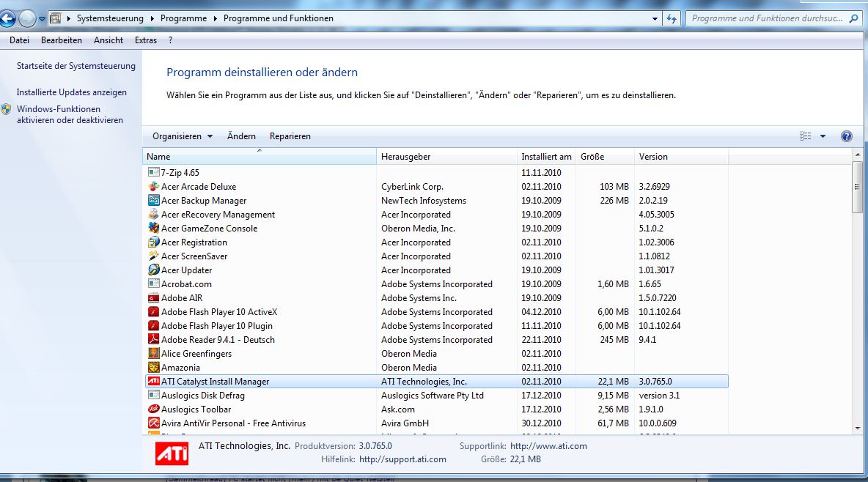Click the Refresh button next to address bar
Screen dimensions: 868x482
(x=672, y=18)
